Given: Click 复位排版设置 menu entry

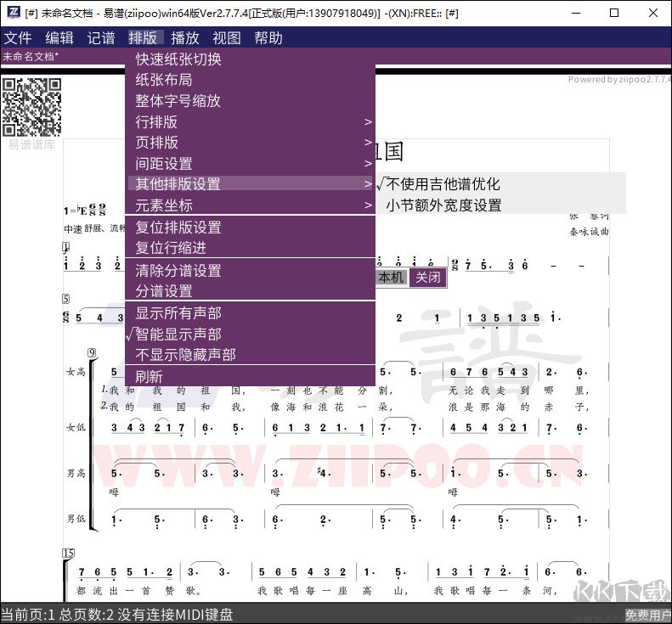Looking at the screenshot, I should tap(251, 227).
